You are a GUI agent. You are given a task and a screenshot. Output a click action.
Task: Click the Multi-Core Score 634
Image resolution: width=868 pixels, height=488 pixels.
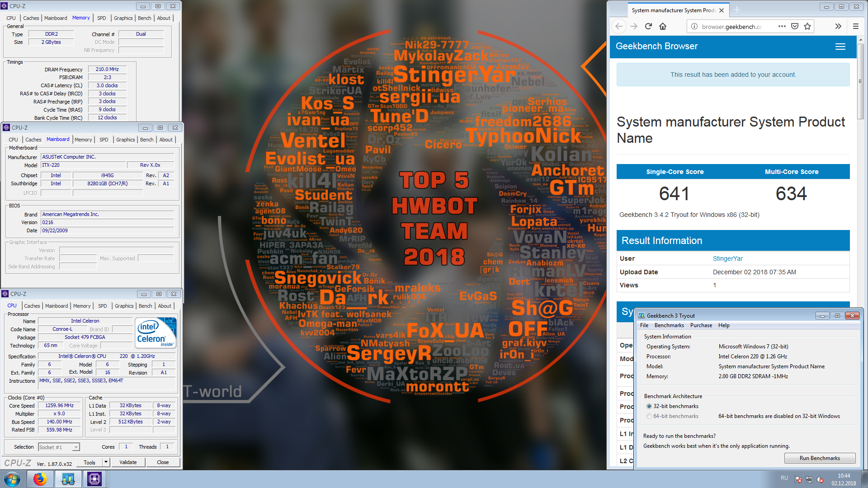pyautogui.click(x=791, y=194)
